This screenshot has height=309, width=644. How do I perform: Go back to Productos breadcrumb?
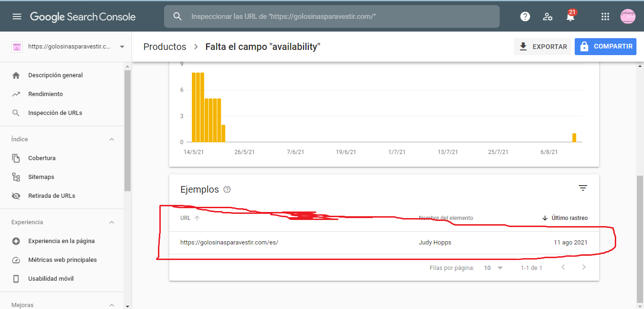click(165, 47)
